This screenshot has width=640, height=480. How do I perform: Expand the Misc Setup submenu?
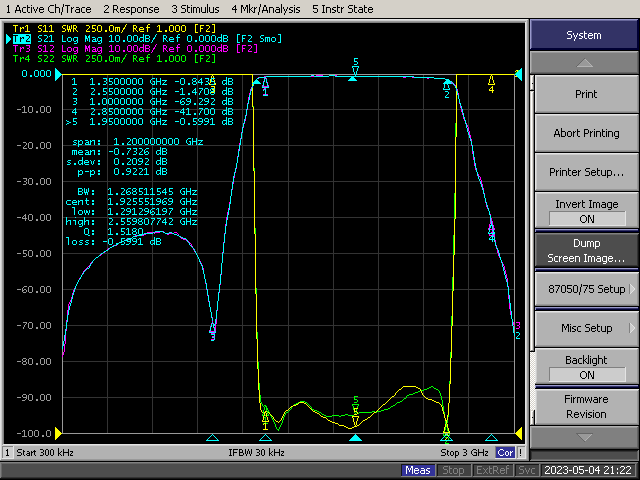[x=586, y=328]
